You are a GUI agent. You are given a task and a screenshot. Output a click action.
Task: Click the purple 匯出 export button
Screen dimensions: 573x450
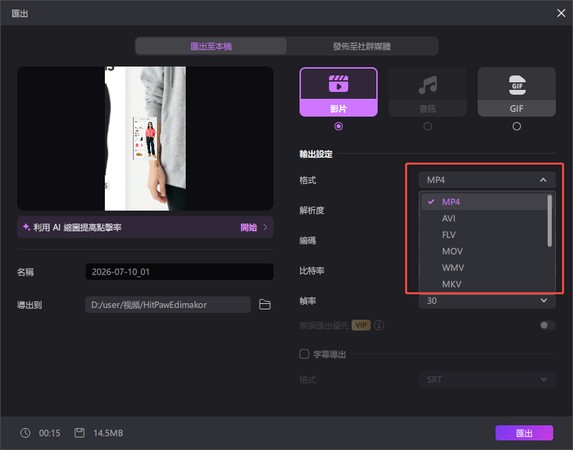(x=524, y=433)
